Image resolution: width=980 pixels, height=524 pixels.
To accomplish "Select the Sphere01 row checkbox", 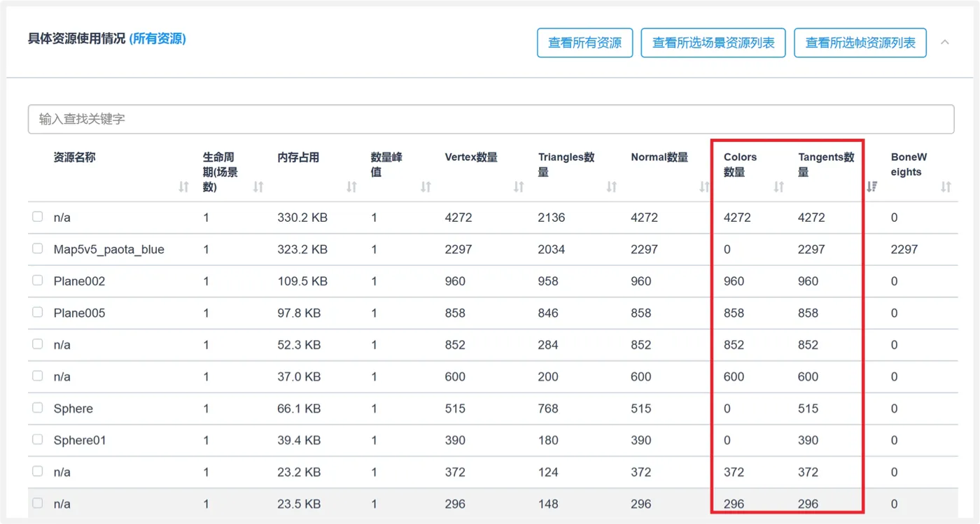I will click(x=38, y=439).
